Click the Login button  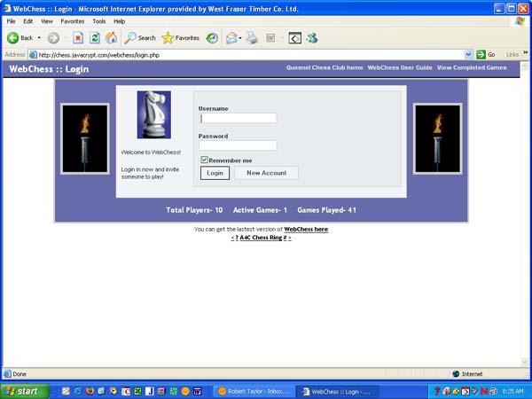pos(215,173)
